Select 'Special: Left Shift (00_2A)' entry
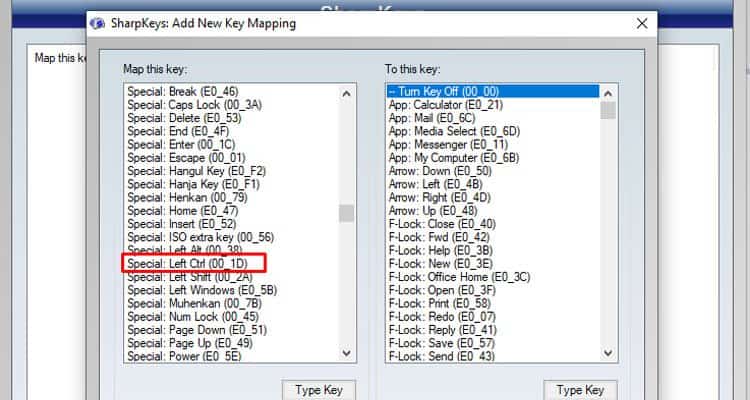750x400 pixels. coord(189,277)
